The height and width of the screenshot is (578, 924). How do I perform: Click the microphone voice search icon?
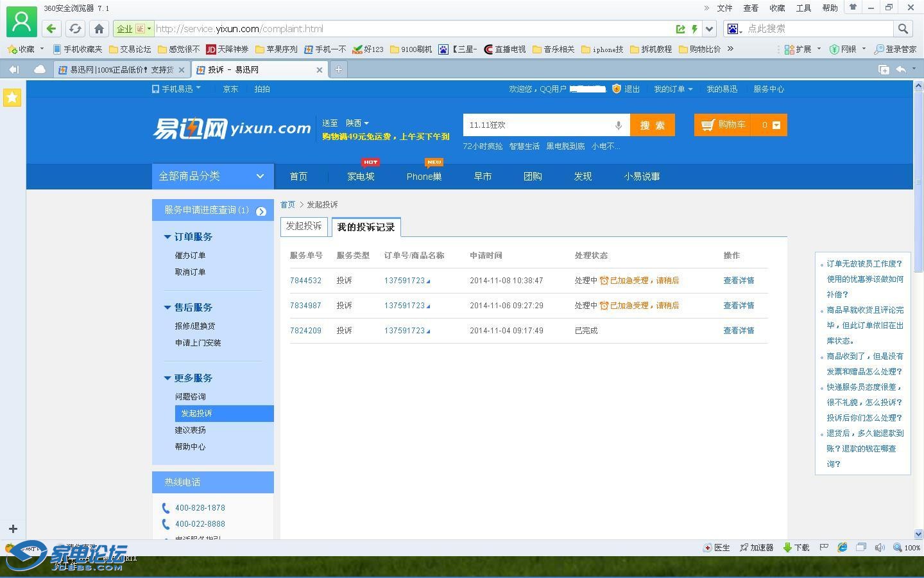pos(618,125)
